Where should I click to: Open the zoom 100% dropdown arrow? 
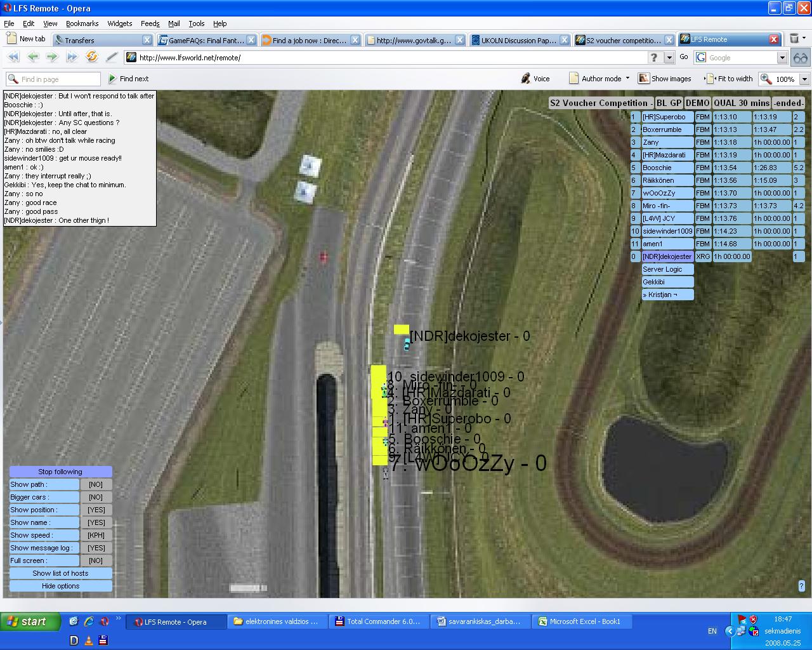click(804, 79)
